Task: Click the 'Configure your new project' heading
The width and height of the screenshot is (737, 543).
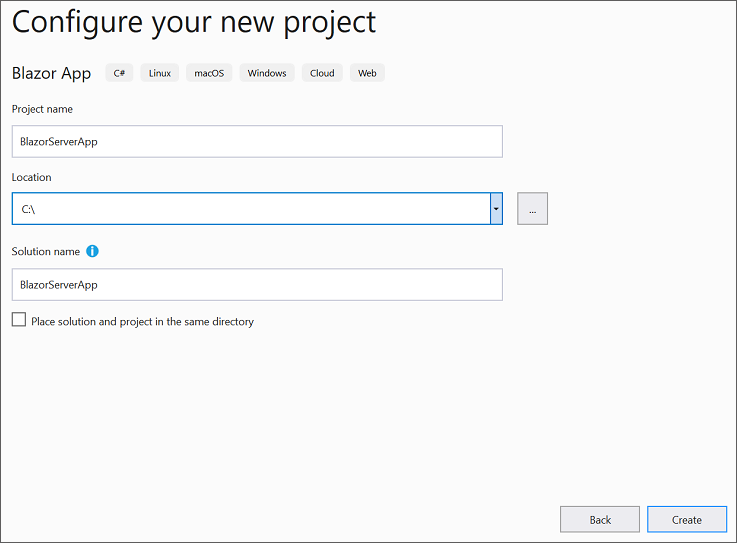Action: pyautogui.click(x=194, y=22)
